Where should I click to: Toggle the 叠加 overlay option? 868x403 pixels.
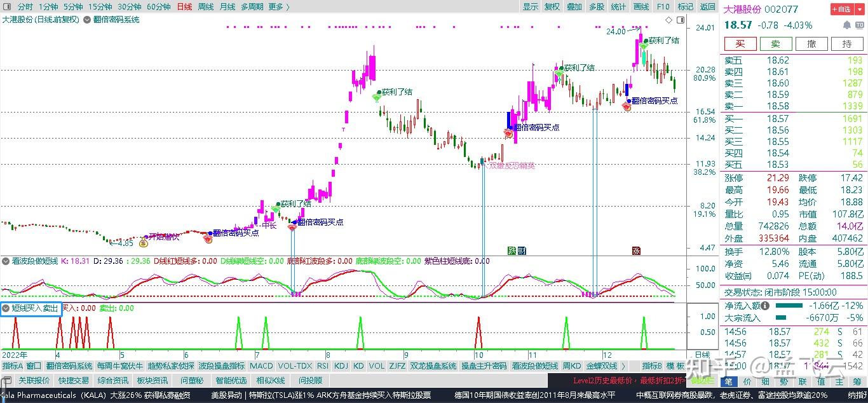tap(574, 6)
